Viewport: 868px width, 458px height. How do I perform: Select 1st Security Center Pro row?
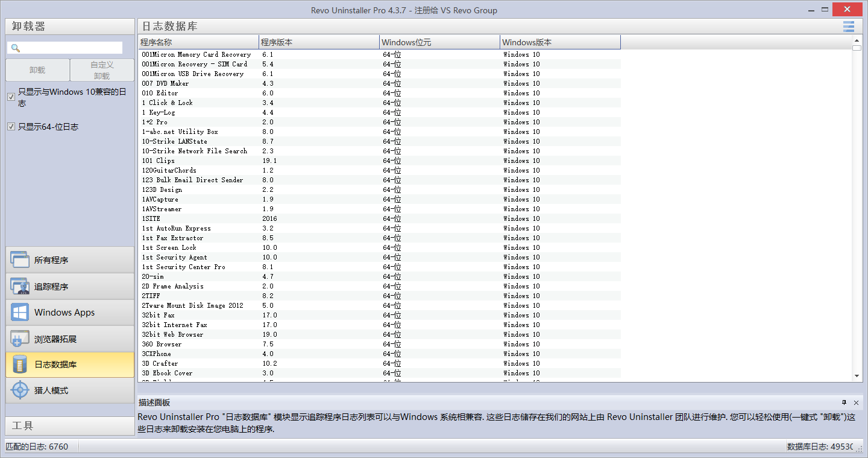pyautogui.click(x=380, y=267)
